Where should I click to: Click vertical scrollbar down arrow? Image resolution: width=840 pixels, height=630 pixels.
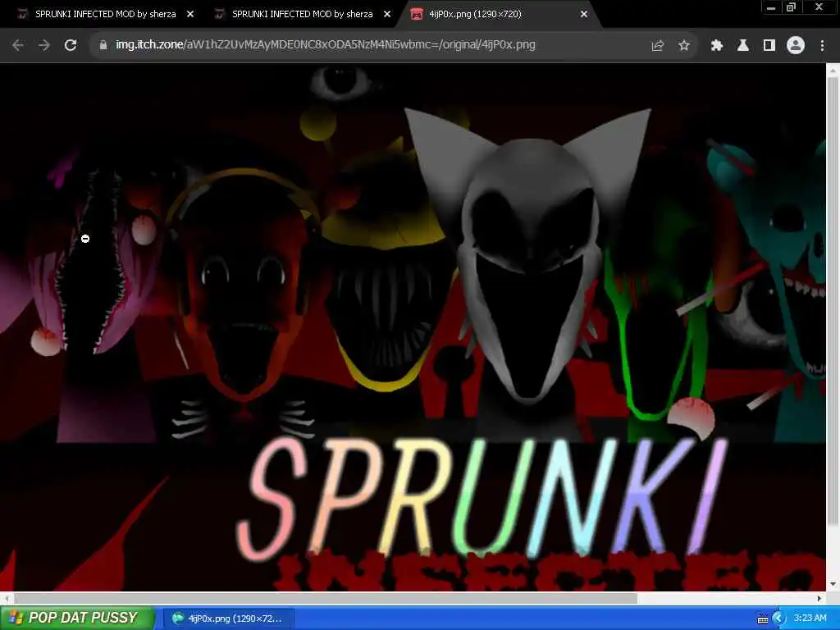(833, 584)
